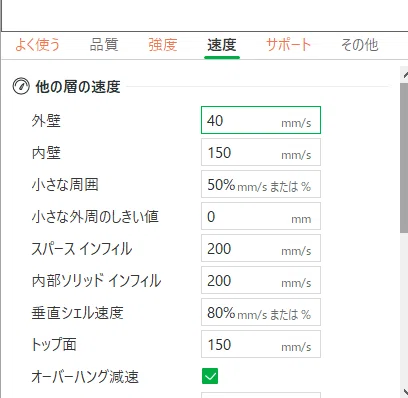Screen dimensions: 408x398
Task: Click the scrollbar down arrow
Action: (x=405, y=391)
